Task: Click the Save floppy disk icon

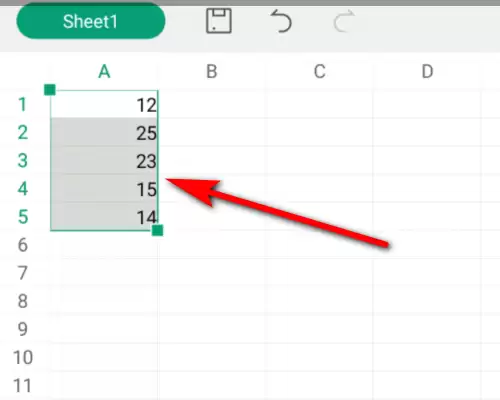Action: coord(219,21)
